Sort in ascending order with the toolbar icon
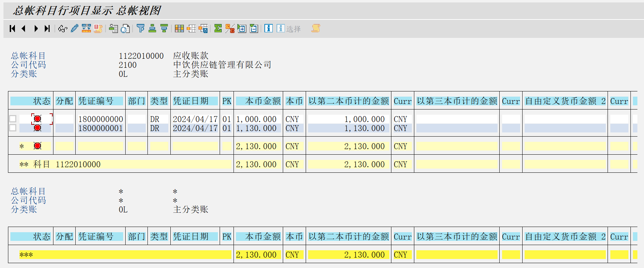644x268 pixels. tap(152, 29)
